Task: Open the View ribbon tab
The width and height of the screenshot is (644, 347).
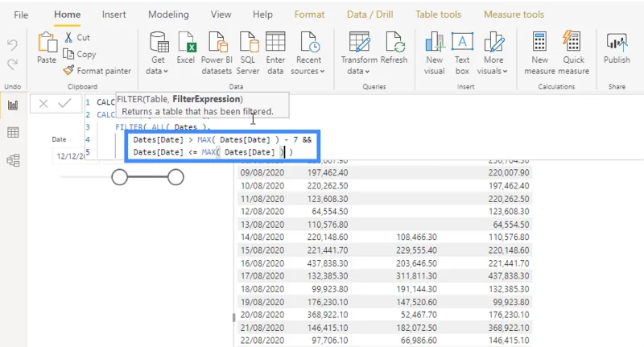Action: click(221, 14)
